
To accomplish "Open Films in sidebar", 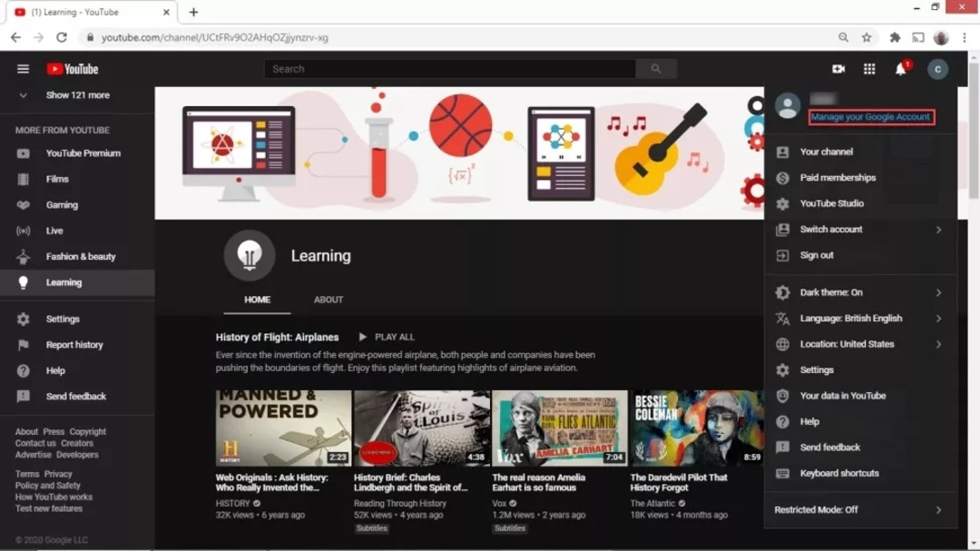I will [77, 179].
